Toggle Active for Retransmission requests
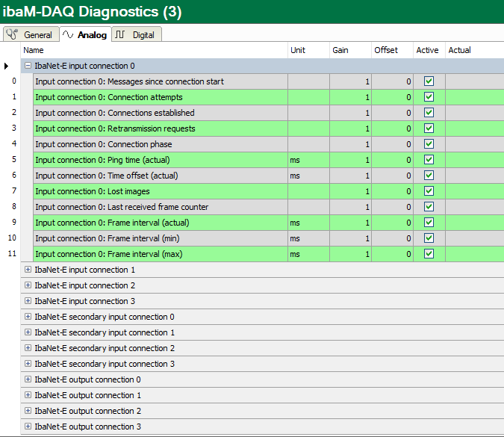The width and height of the screenshot is (504, 437). tap(429, 128)
